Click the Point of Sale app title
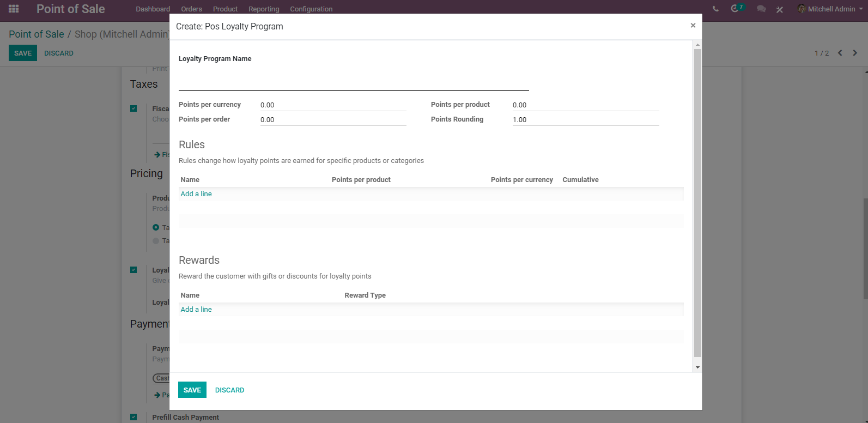Viewport: 868px width, 423px height. tap(71, 9)
